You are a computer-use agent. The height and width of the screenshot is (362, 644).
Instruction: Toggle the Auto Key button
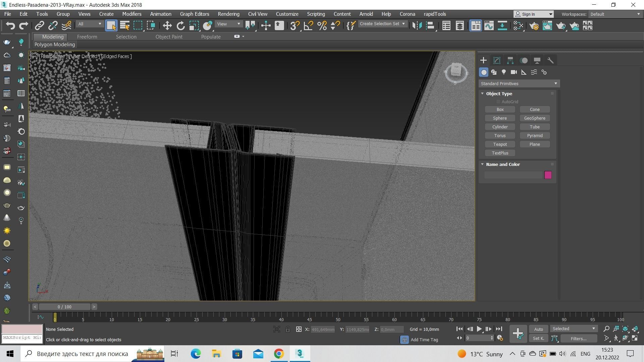(x=538, y=329)
